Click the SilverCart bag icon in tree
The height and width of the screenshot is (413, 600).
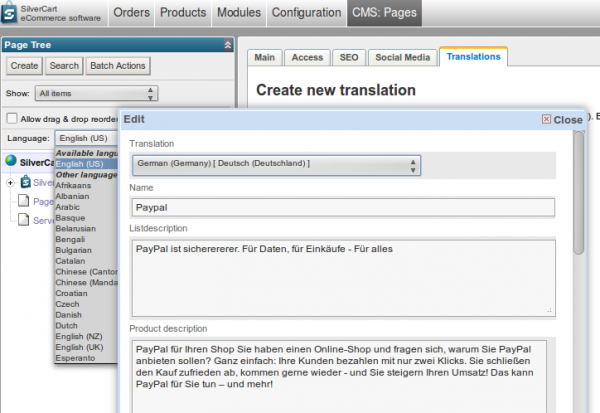[26, 181]
